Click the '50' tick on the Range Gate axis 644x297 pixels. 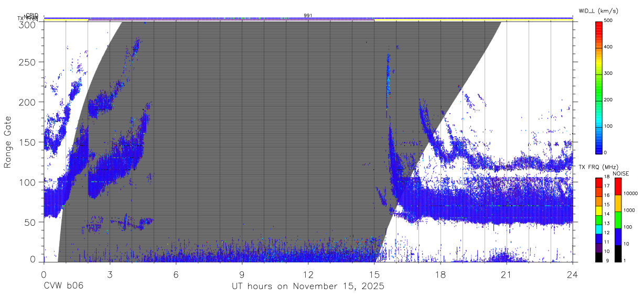[x=30, y=222]
